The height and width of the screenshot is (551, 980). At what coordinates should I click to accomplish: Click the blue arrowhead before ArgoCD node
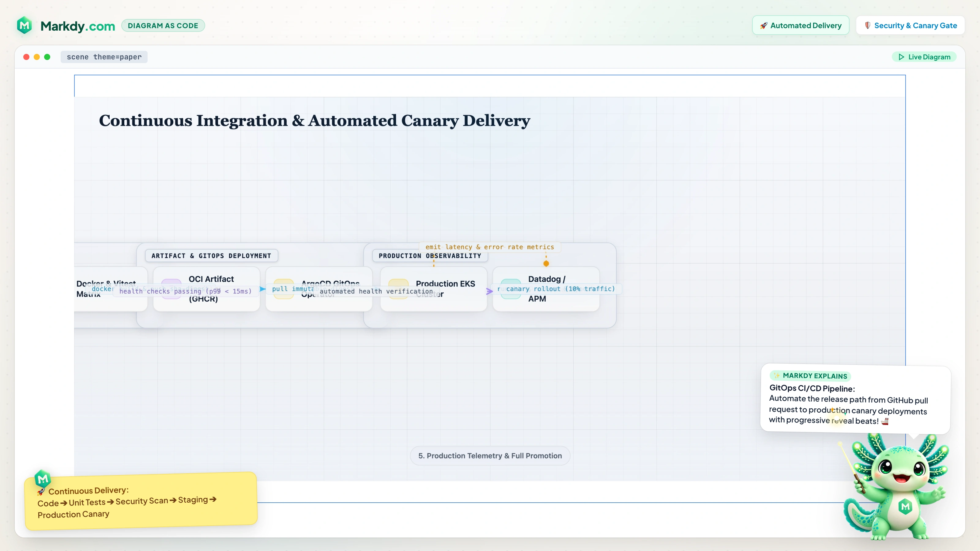point(262,289)
